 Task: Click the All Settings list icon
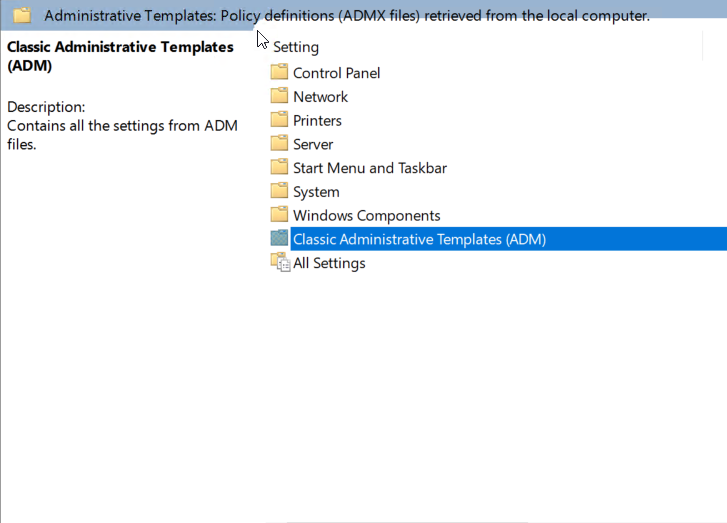(x=281, y=262)
